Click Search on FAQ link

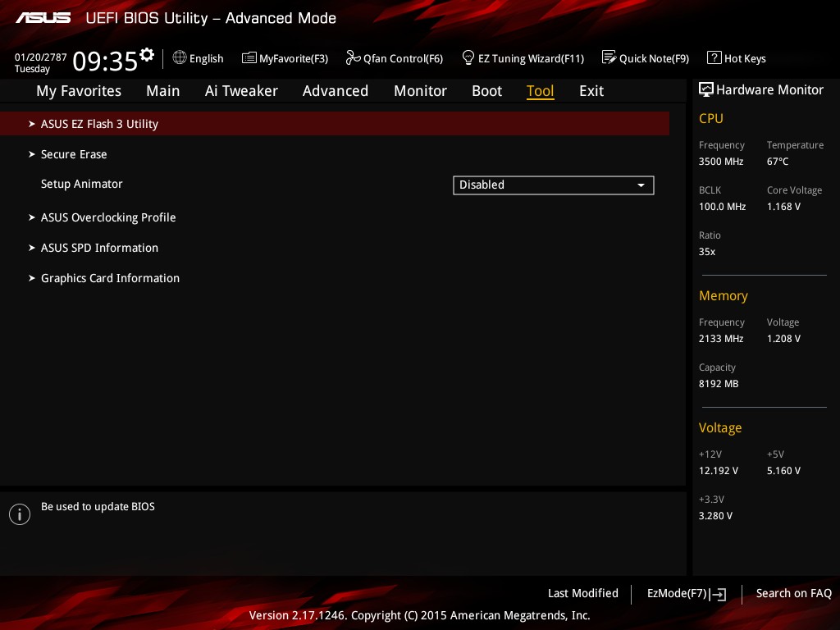(793, 594)
